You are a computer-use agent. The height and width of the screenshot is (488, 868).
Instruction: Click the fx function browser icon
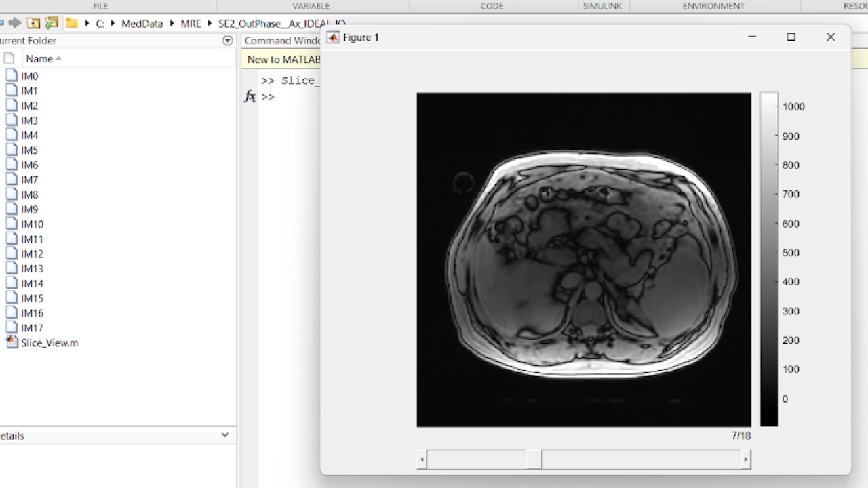pos(250,97)
